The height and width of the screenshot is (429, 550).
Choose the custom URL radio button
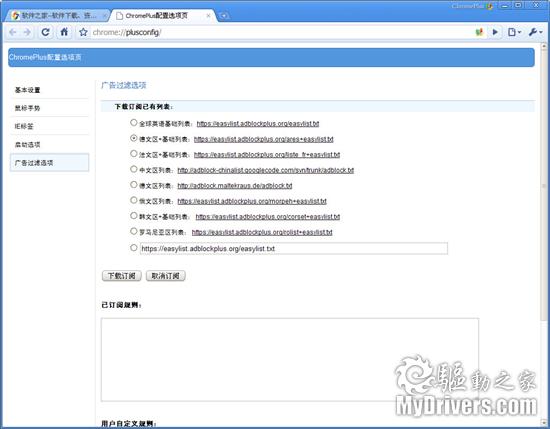tap(133, 248)
